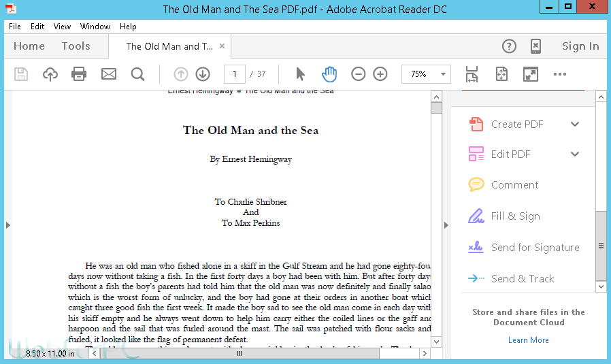This screenshot has width=611, height=364.
Task: Open the Help menu
Action: 128,27
